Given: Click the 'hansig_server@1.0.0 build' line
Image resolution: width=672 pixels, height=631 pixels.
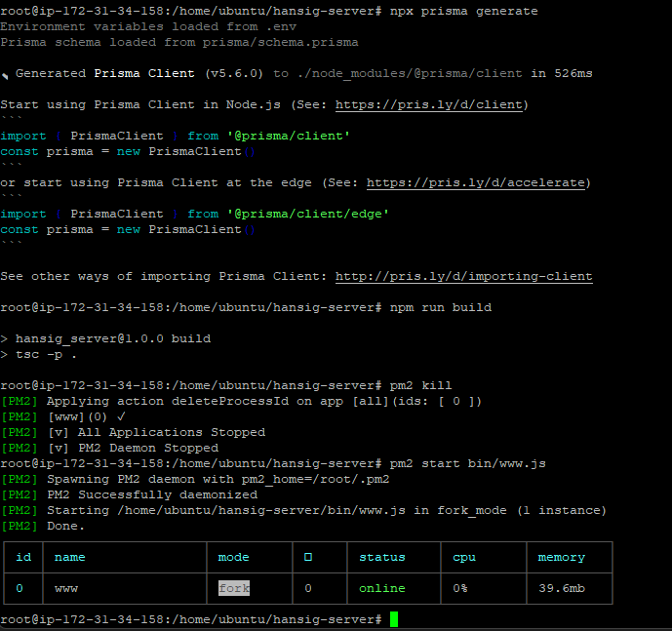Looking at the screenshot, I should coord(113,338).
